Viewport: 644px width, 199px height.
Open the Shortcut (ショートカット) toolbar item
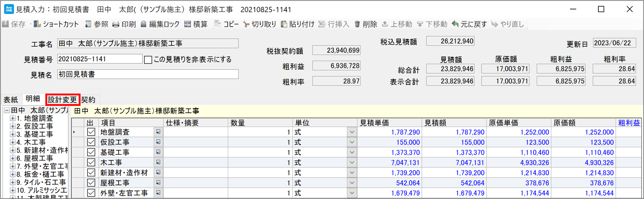(x=37, y=24)
